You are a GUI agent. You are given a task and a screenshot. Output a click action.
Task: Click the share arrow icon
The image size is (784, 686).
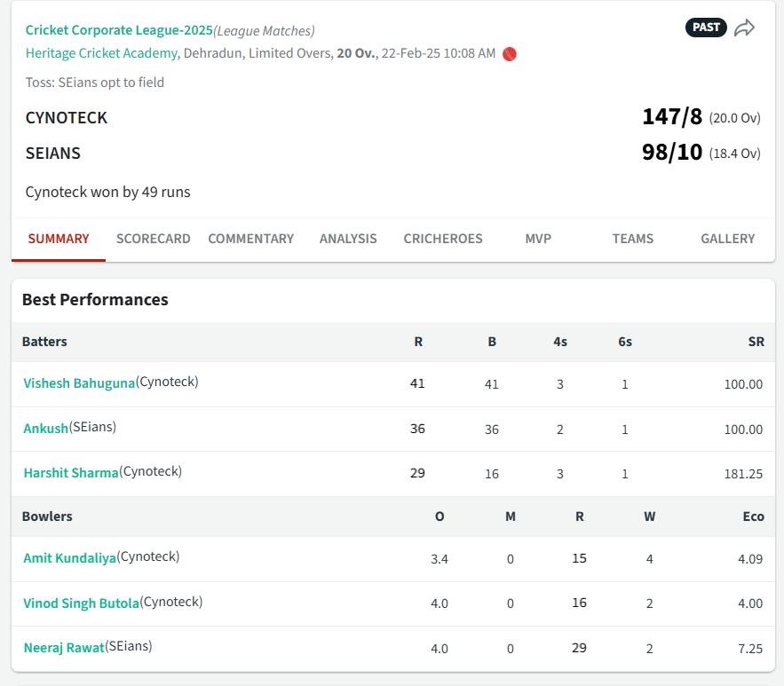[744, 28]
